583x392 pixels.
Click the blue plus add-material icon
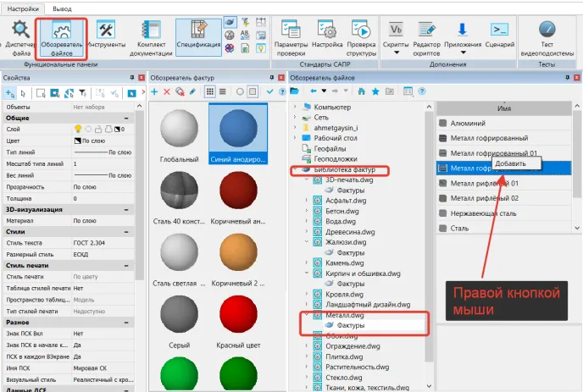pyautogui.click(x=154, y=91)
